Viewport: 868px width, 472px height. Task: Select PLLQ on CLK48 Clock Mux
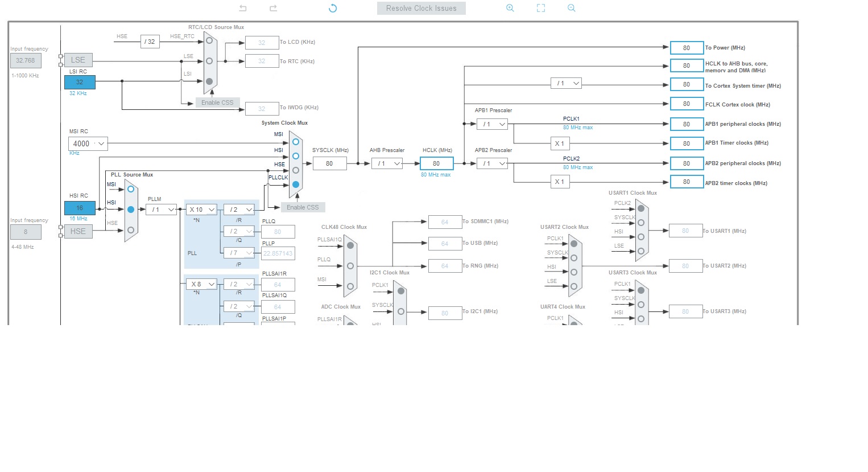coord(350,266)
